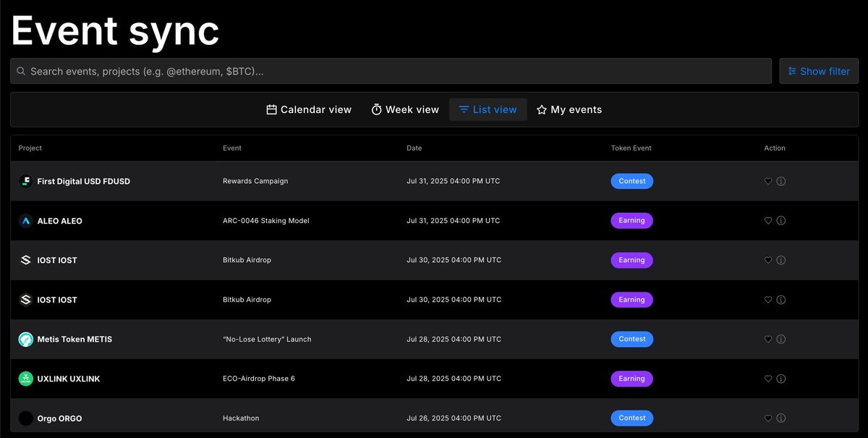Open info icon in the Orgo row

click(781, 418)
